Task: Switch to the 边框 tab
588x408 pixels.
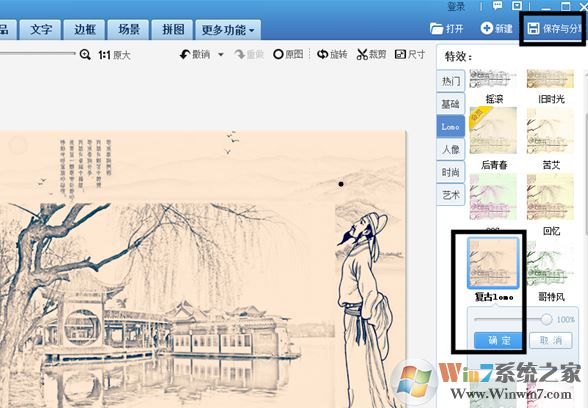Action: tap(85, 30)
